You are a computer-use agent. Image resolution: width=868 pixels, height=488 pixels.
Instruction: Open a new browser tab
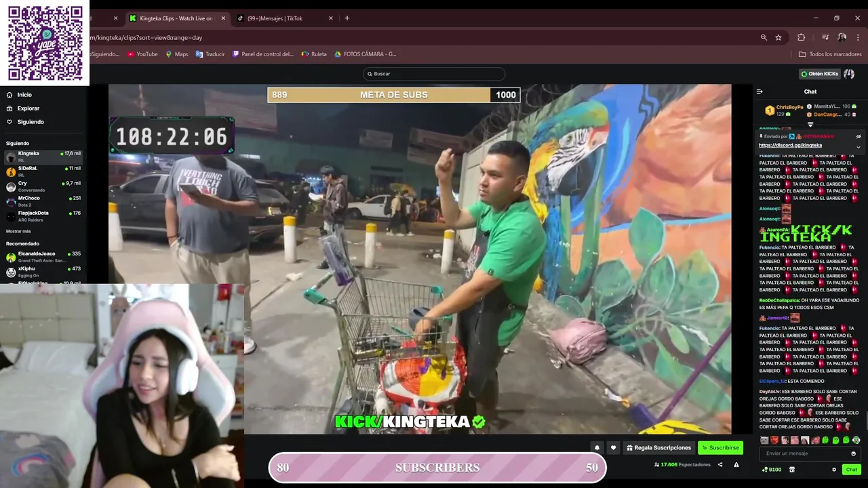pos(347,18)
